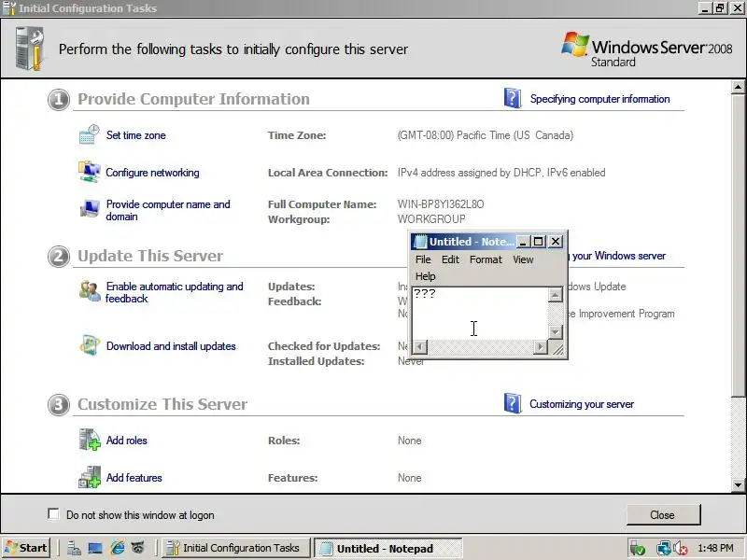Screen dimensions: 747x560
Task: Click the Set time zone calendar icon
Action: point(89,134)
